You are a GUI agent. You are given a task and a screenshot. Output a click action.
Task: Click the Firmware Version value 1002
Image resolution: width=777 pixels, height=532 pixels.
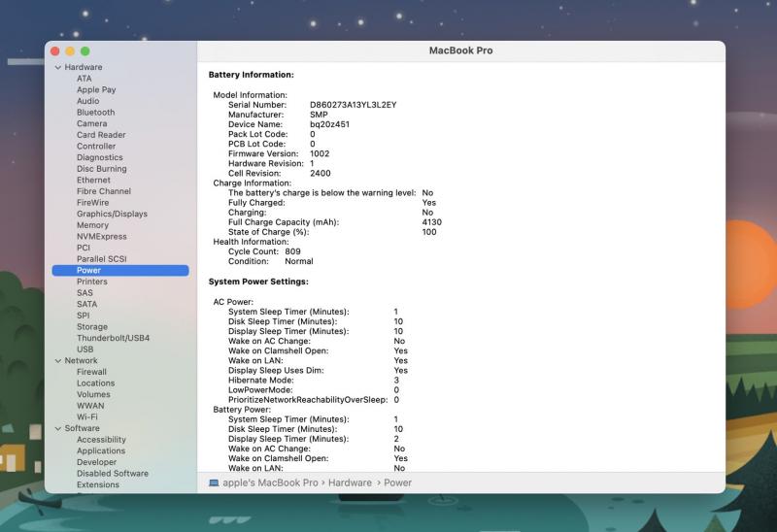coord(320,154)
